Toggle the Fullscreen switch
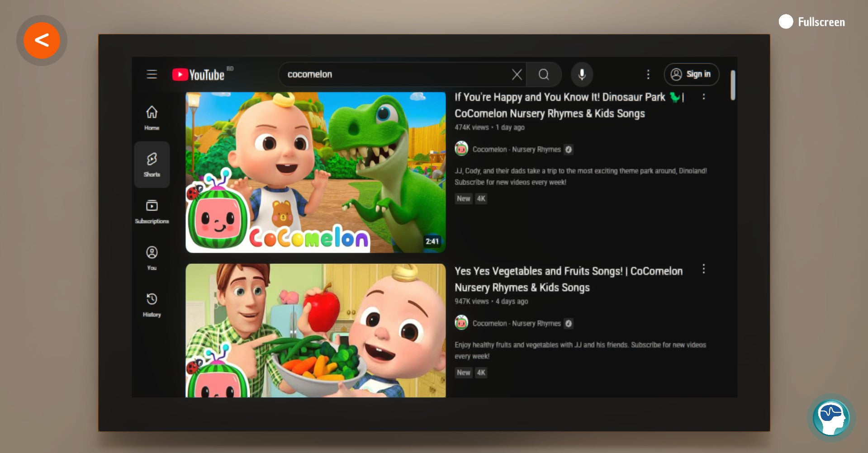This screenshot has height=453, width=868. click(x=786, y=22)
